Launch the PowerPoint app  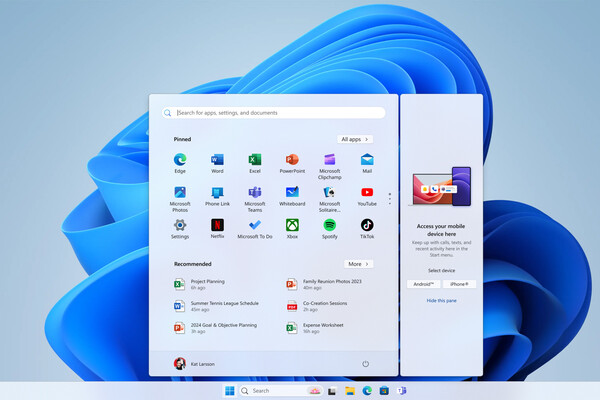click(x=292, y=160)
